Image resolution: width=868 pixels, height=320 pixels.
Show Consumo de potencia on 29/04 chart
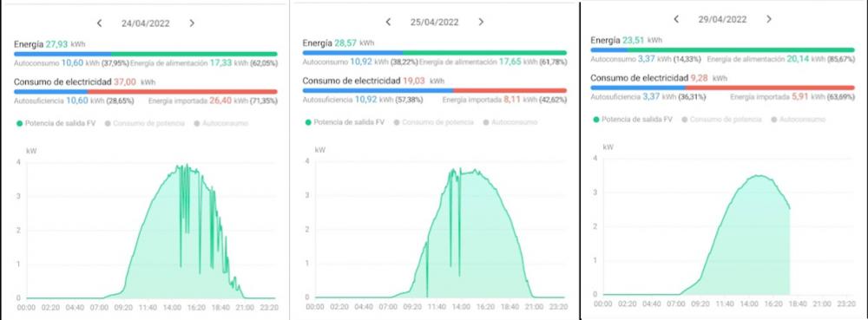[x=721, y=120]
